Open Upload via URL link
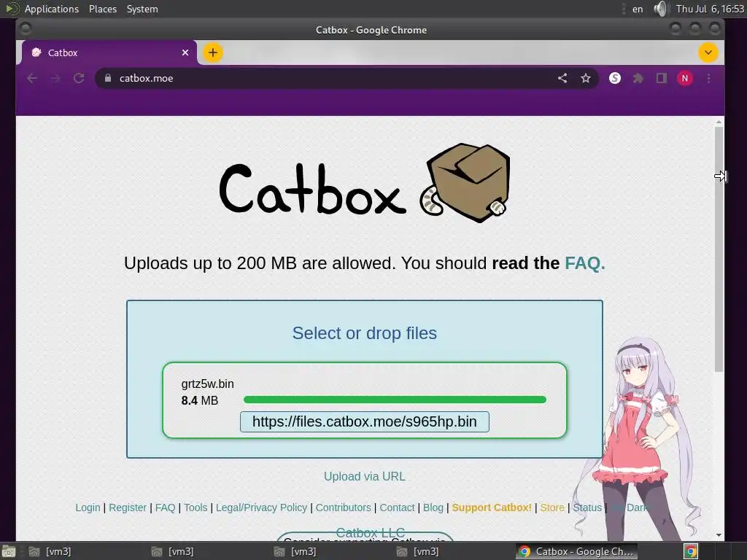This screenshot has height=560, width=747. 365,476
